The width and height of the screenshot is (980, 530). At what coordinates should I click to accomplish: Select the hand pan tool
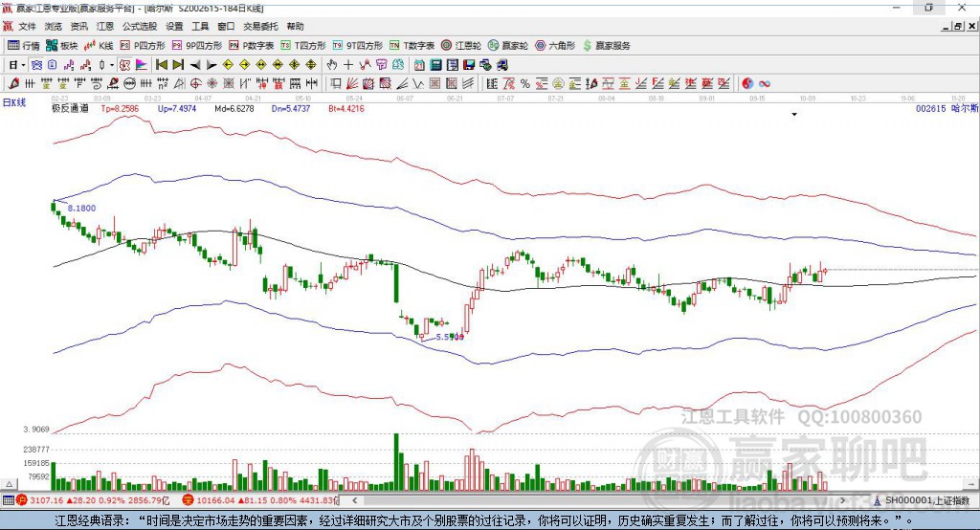[332, 65]
